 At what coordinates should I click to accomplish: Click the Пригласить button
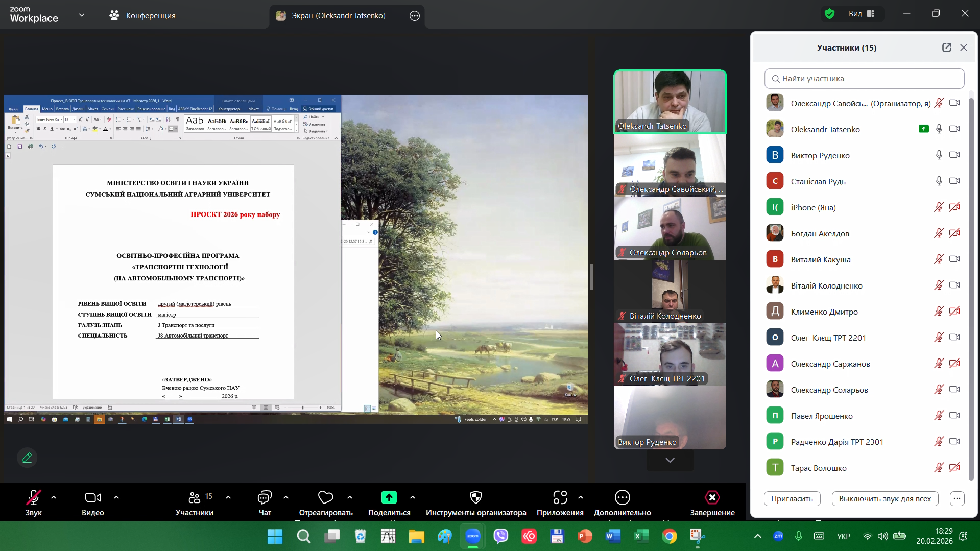[792, 499]
